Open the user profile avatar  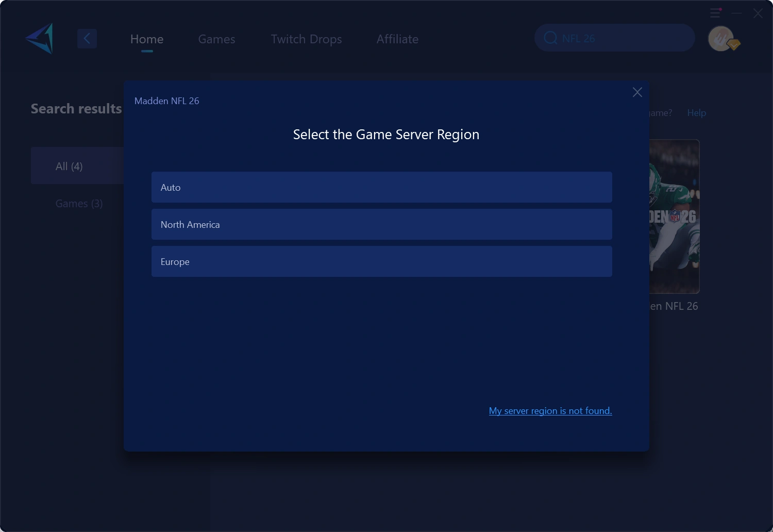click(x=720, y=38)
